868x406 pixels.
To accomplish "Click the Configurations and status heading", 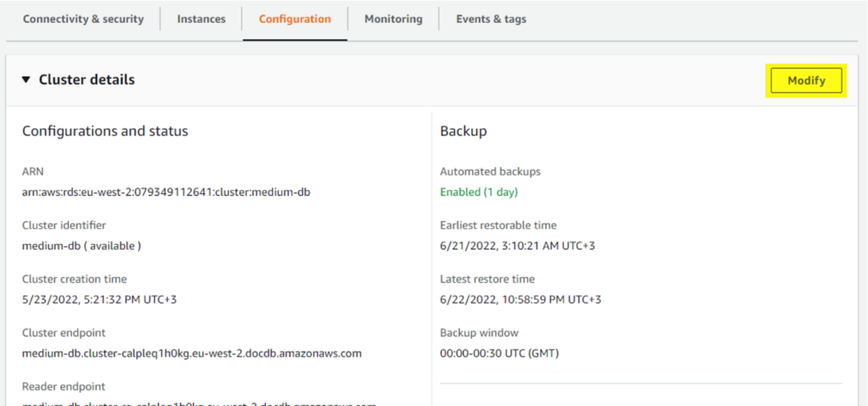I will (105, 131).
